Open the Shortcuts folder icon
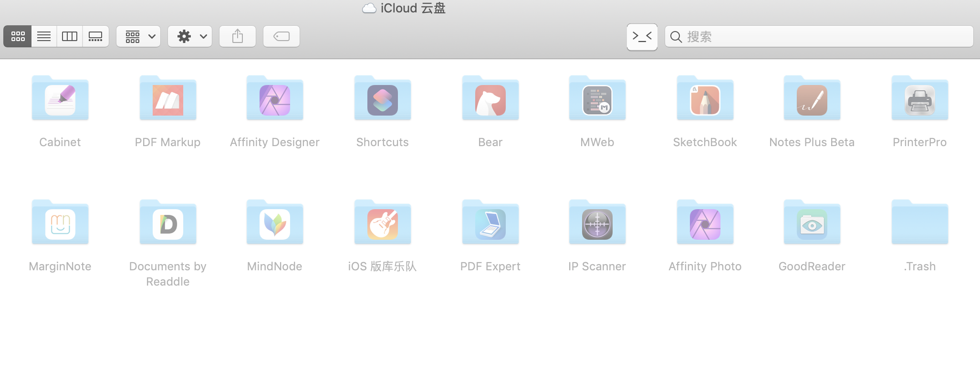Image resolution: width=980 pixels, height=383 pixels. click(x=383, y=98)
